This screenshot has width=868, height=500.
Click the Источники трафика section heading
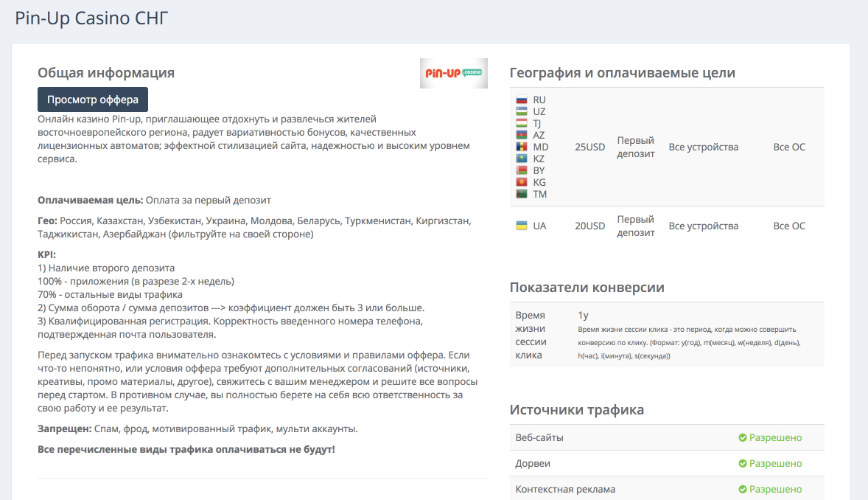pos(577,410)
